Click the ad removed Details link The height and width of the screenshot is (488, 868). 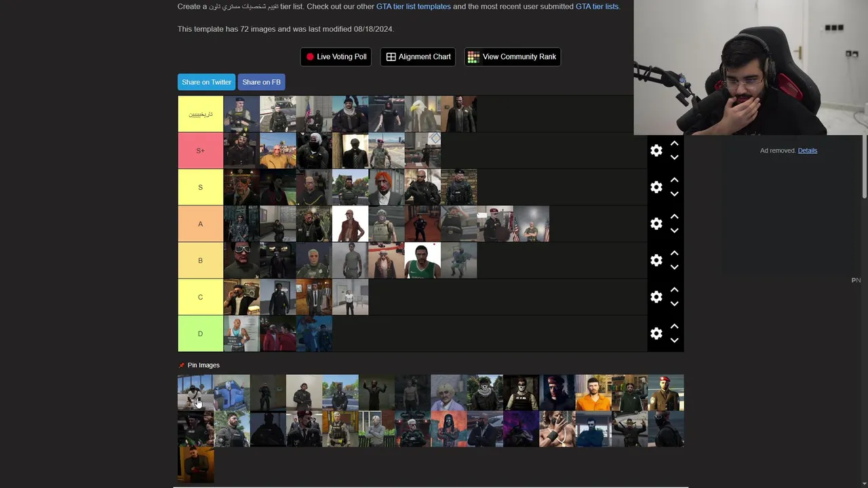[807, 150]
